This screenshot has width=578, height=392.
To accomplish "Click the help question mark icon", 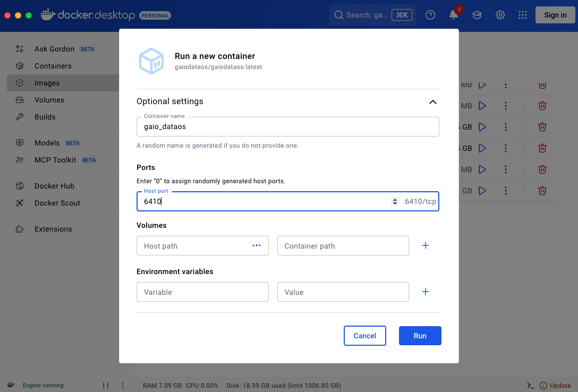I will [430, 15].
